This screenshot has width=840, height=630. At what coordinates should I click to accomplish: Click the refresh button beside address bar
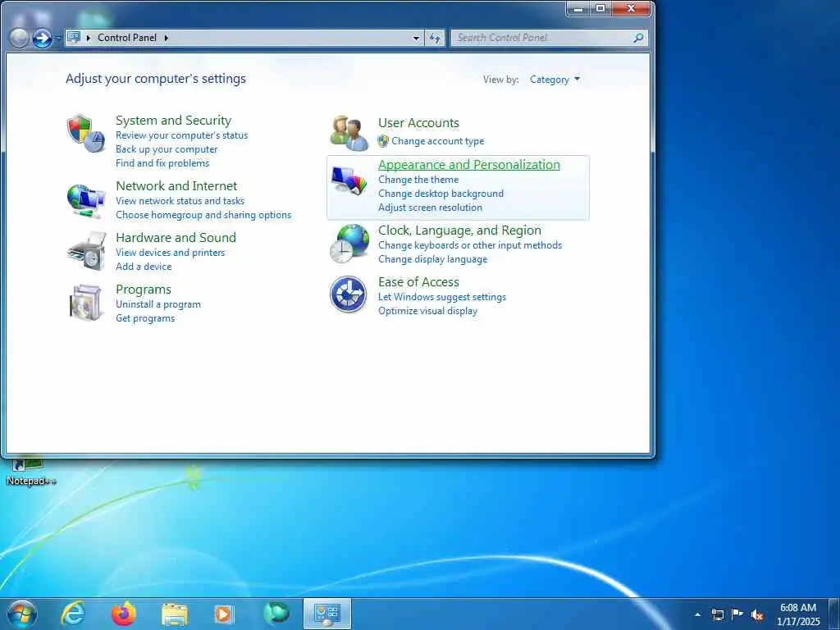tap(435, 38)
